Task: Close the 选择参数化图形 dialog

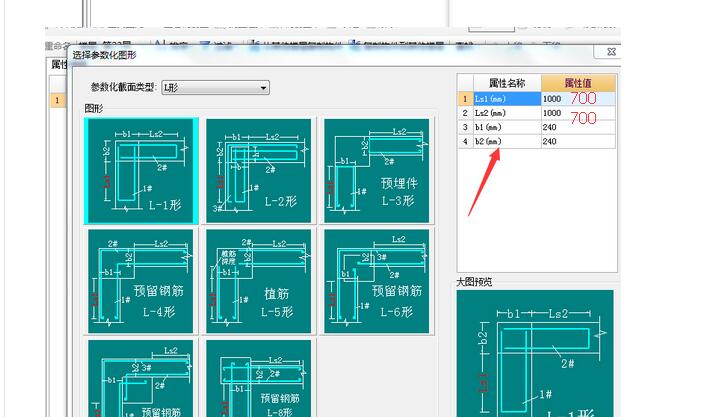Action: point(611,52)
